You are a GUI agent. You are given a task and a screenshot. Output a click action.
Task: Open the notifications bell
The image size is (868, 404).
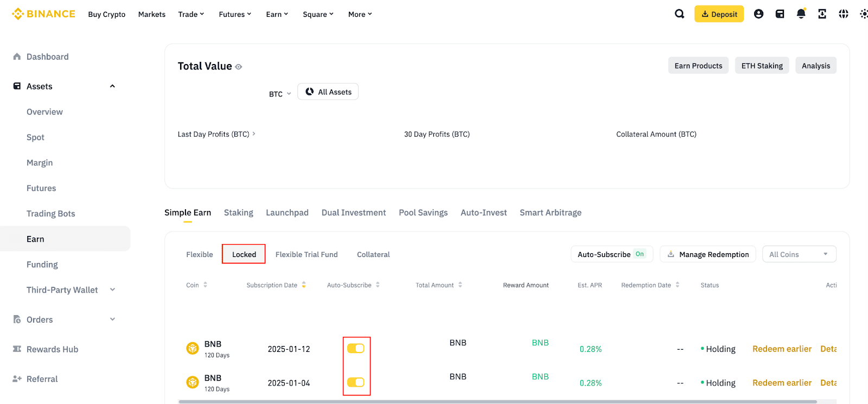tap(801, 14)
